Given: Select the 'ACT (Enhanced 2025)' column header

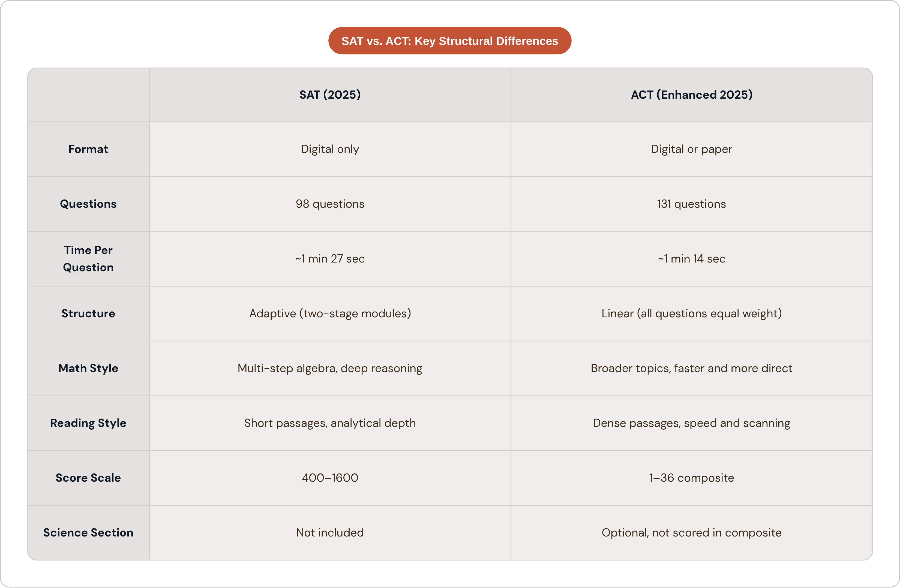Looking at the screenshot, I should tap(692, 95).
